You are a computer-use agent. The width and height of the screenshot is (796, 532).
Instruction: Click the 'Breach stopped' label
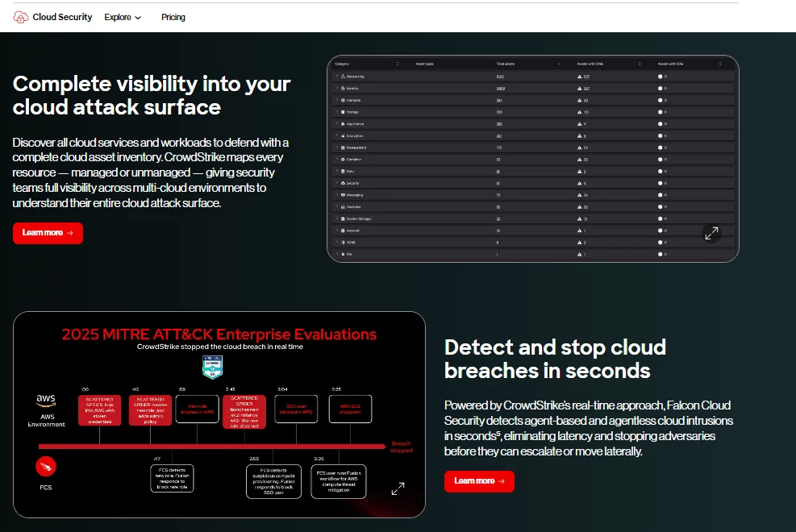click(x=401, y=447)
